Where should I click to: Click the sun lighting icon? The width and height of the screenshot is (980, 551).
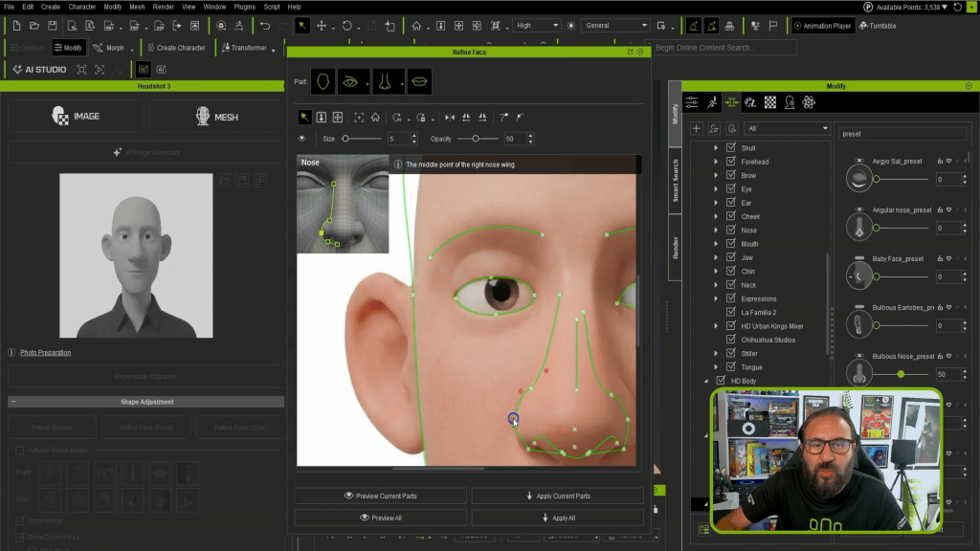[571, 26]
